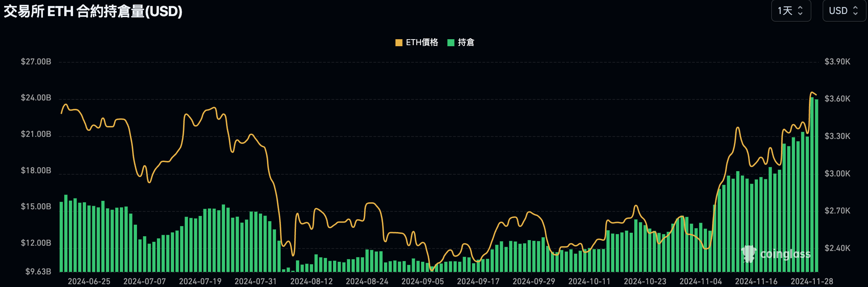Image resolution: width=868 pixels, height=287 pixels.
Task: Toggle the 持倉 series via legend label
Action: [x=466, y=43]
